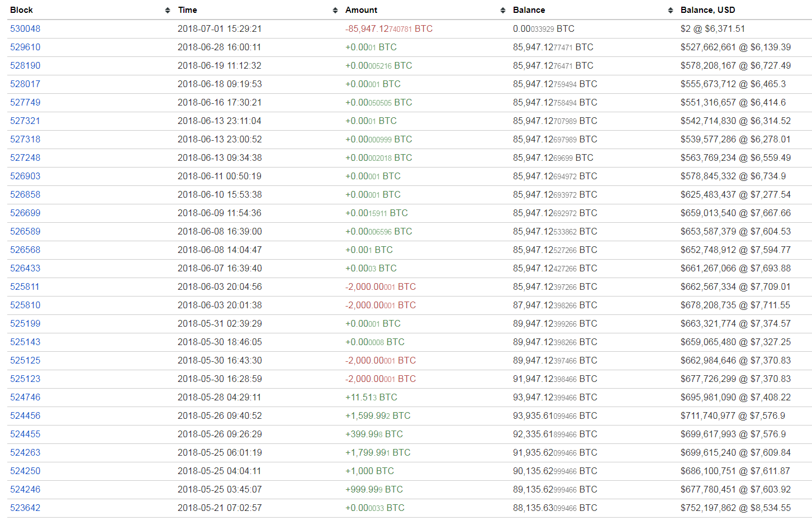Image resolution: width=812 pixels, height=521 pixels.
Task: Select amount +0.0015911 BTC
Action: (x=377, y=213)
